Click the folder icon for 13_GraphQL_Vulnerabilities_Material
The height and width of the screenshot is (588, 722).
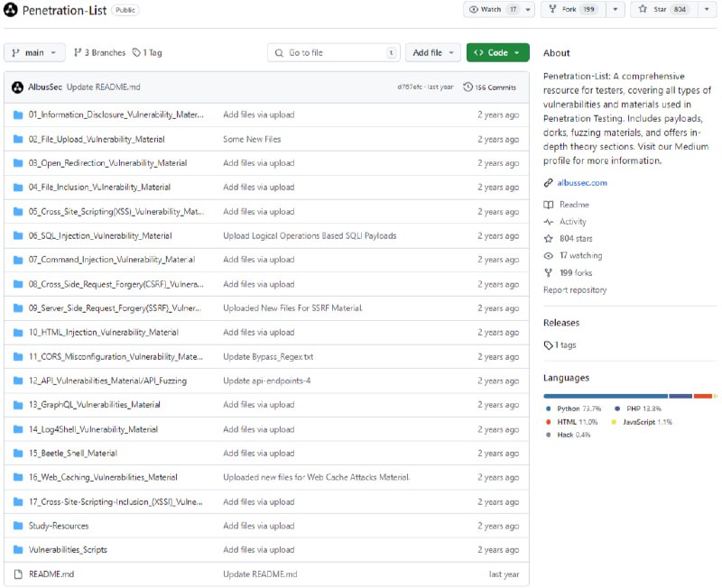[18, 405]
